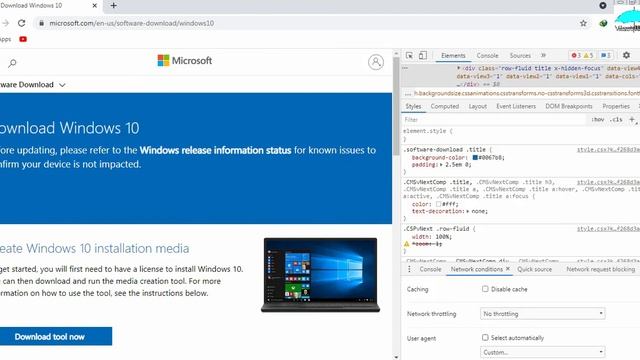Open the Event Listeners tab

tap(516, 106)
